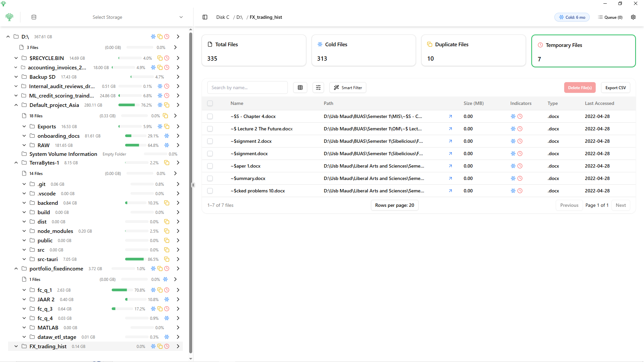Check the ~$S - Chapter 4.docx checkbox
The image size is (644, 362).
coord(210,116)
